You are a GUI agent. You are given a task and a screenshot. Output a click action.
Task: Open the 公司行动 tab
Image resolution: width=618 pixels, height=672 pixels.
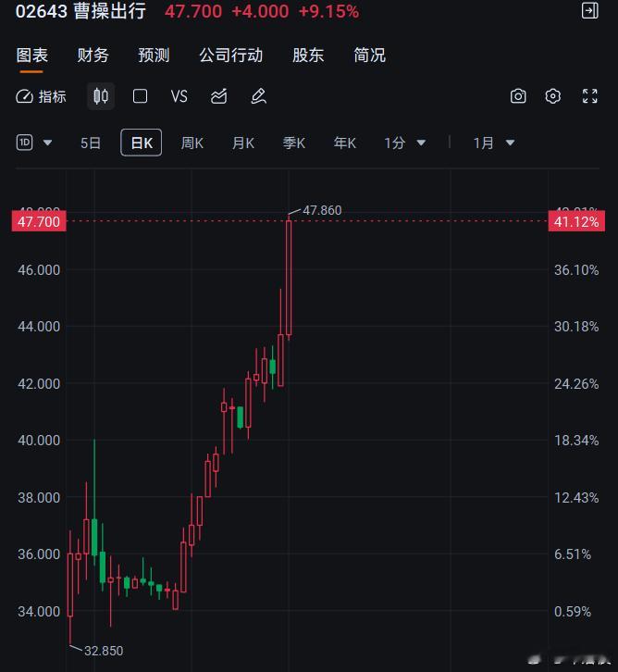click(231, 56)
